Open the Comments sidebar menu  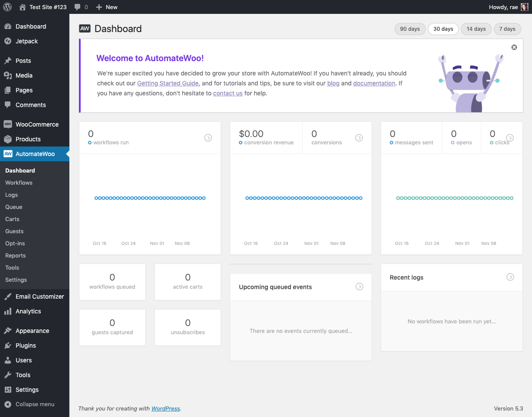[x=35, y=105]
